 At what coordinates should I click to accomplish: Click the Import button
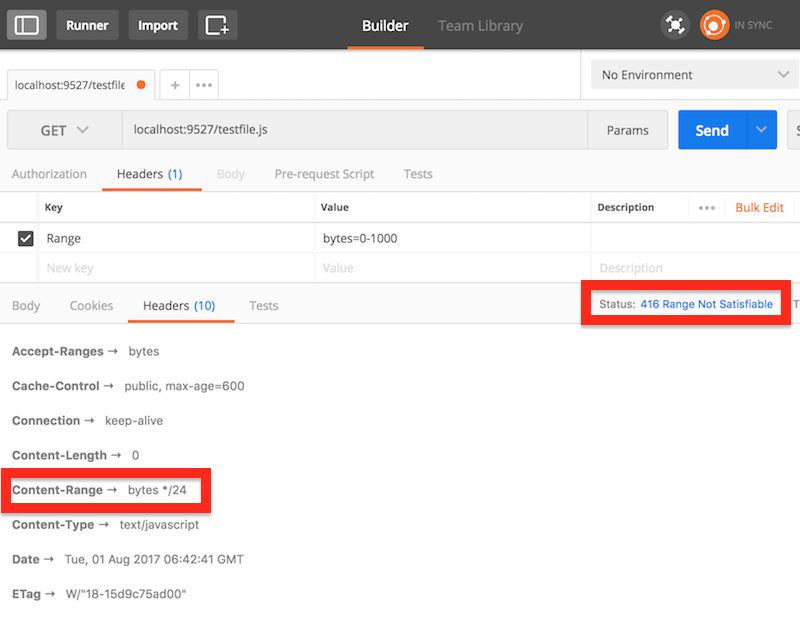pyautogui.click(x=158, y=25)
